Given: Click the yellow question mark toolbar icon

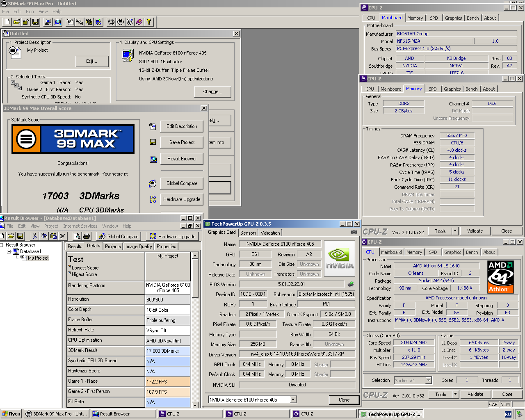Looking at the screenshot, I should click(149, 22).
